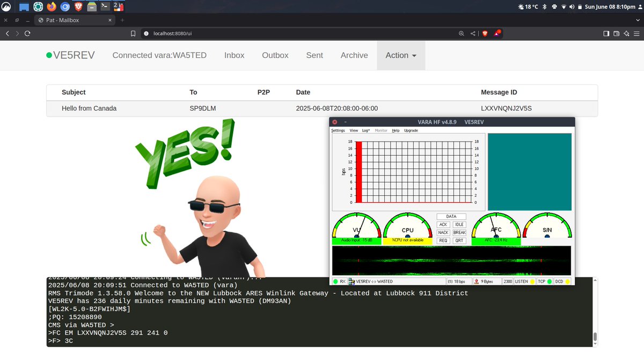The height and width of the screenshot is (362, 644).
Task: Click the console log scrollbar thumb
Action: pos(594,338)
